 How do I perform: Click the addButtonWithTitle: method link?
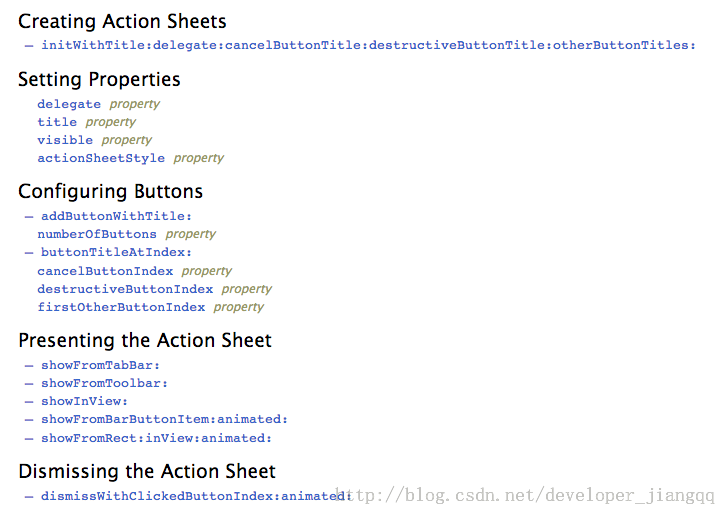tap(116, 216)
